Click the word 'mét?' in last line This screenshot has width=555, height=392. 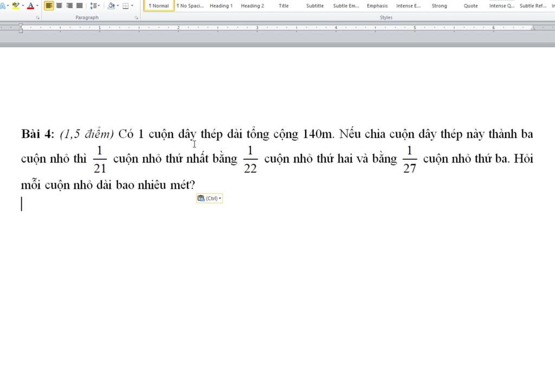[x=183, y=185]
